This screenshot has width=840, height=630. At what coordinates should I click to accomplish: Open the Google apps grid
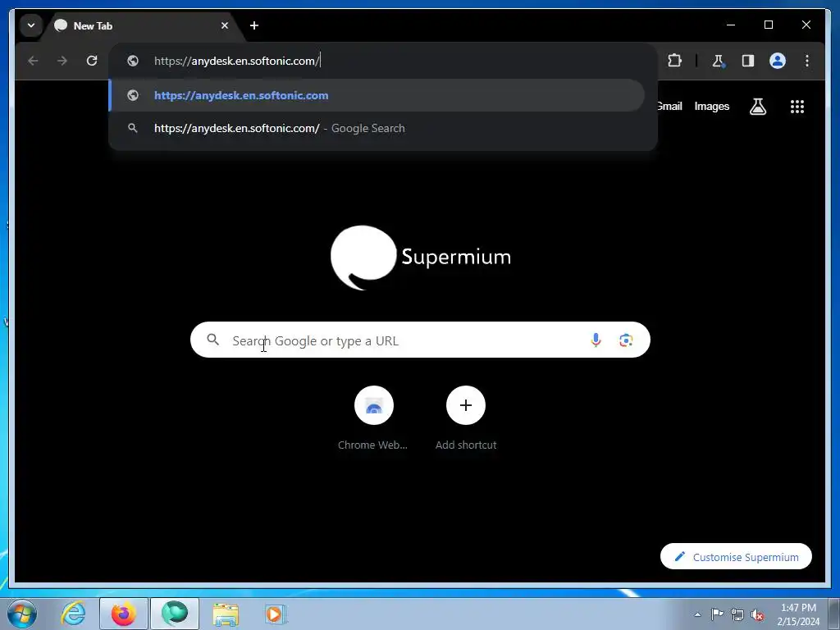click(797, 107)
